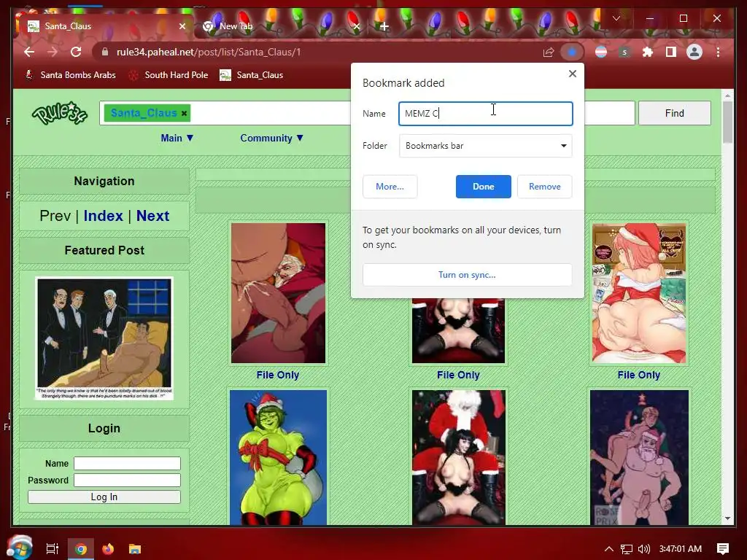
Task: Expand the Community menu
Action: [271, 138]
